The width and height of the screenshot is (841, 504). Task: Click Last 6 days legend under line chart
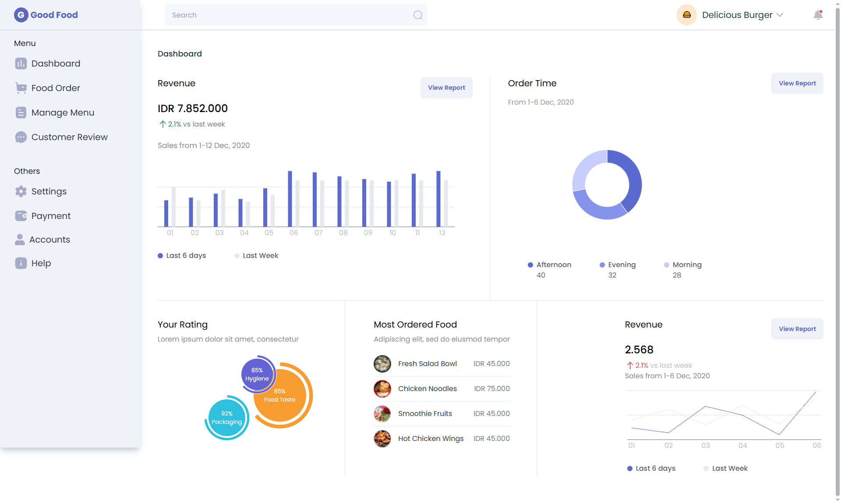(x=651, y=469)
